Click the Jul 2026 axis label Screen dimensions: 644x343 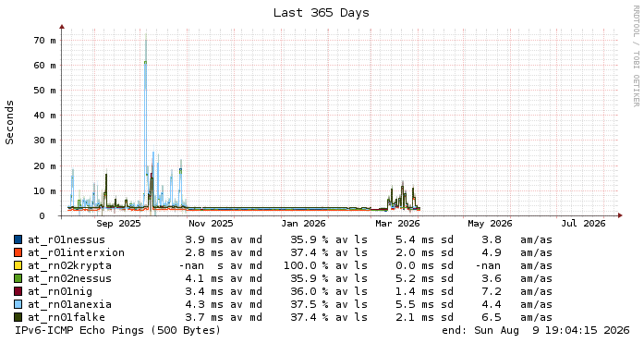pos(583,224)
